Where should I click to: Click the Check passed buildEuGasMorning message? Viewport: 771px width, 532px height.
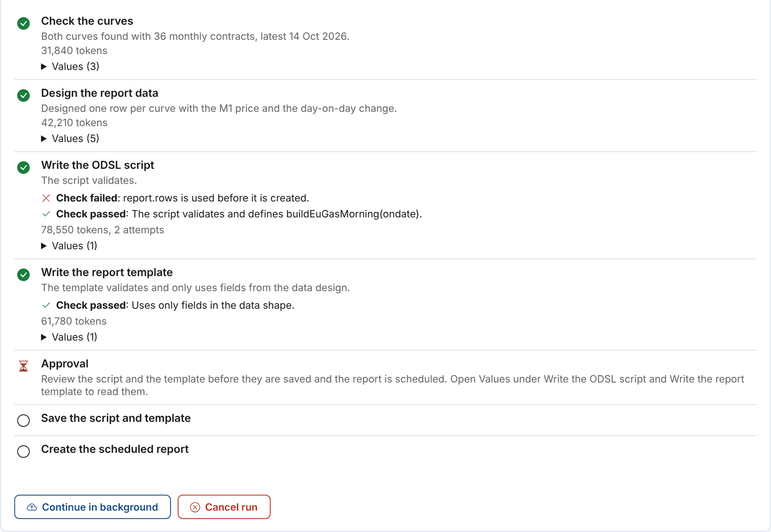pyautogui.click(x=239, y=214)
